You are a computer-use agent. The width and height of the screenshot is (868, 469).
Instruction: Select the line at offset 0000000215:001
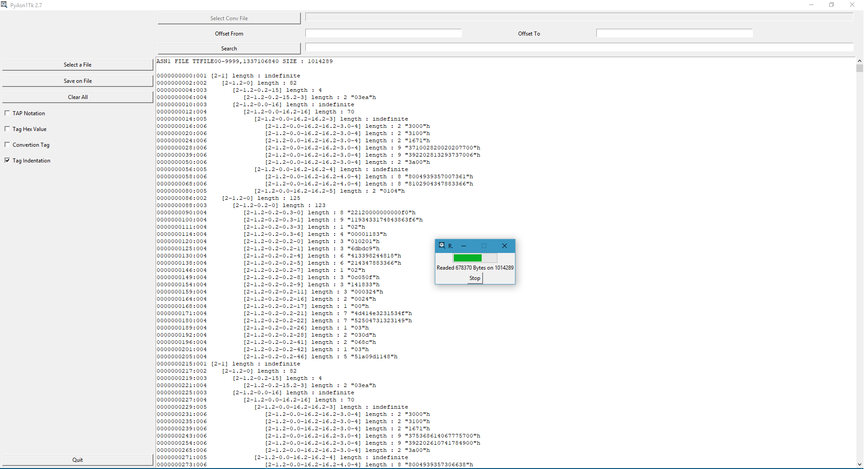pos(228,364)
